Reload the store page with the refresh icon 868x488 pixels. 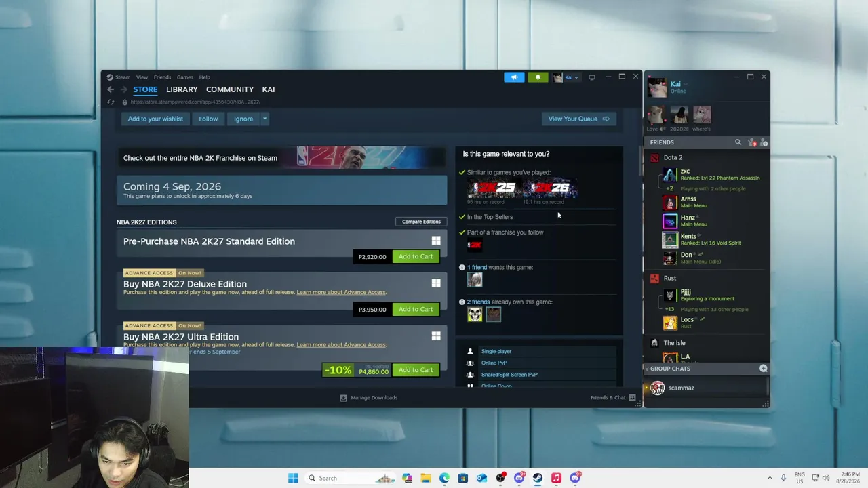[111, 102]
